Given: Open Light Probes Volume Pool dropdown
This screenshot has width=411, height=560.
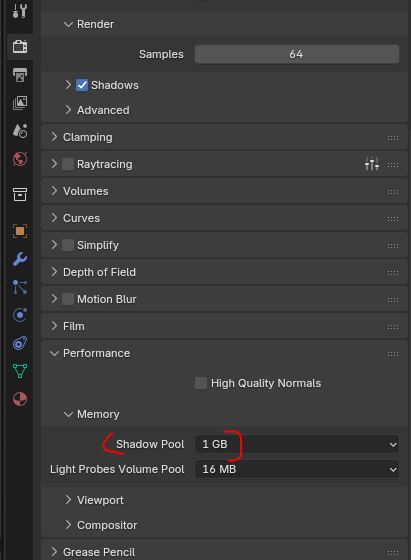Looking at the screenshot, I should click(297, 469).
